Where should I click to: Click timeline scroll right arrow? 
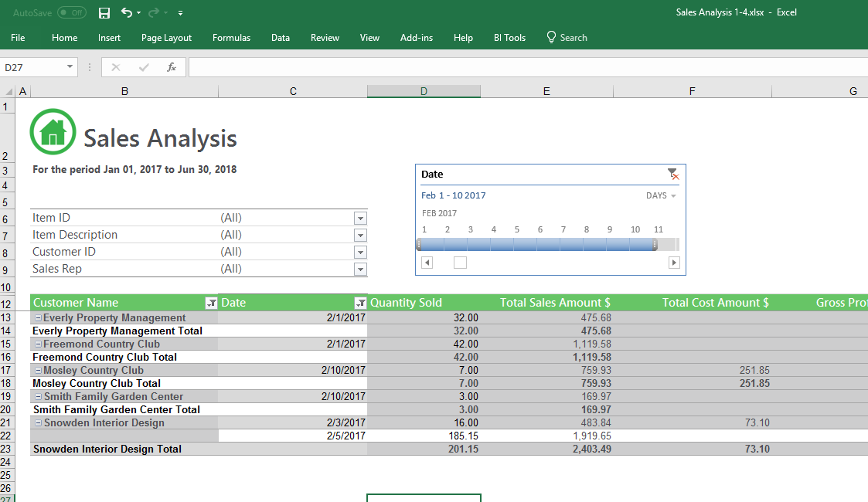coord(674,263)
